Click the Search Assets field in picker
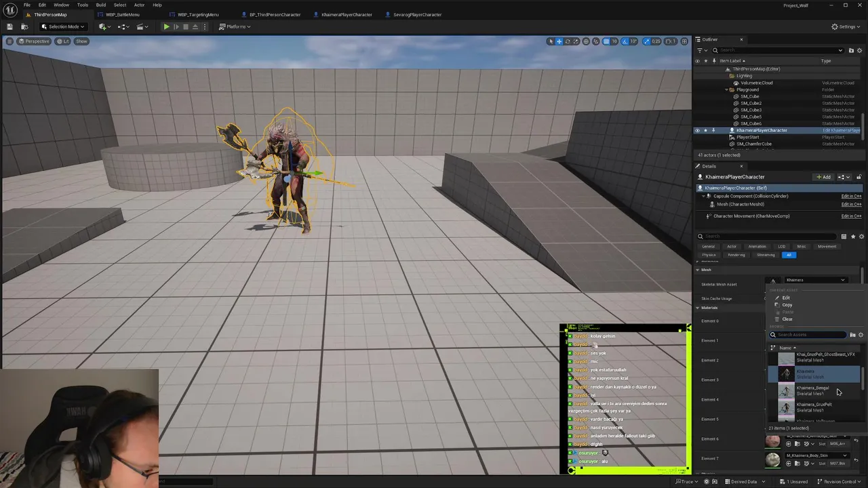868x488 pixels. [x=808, y=335]
